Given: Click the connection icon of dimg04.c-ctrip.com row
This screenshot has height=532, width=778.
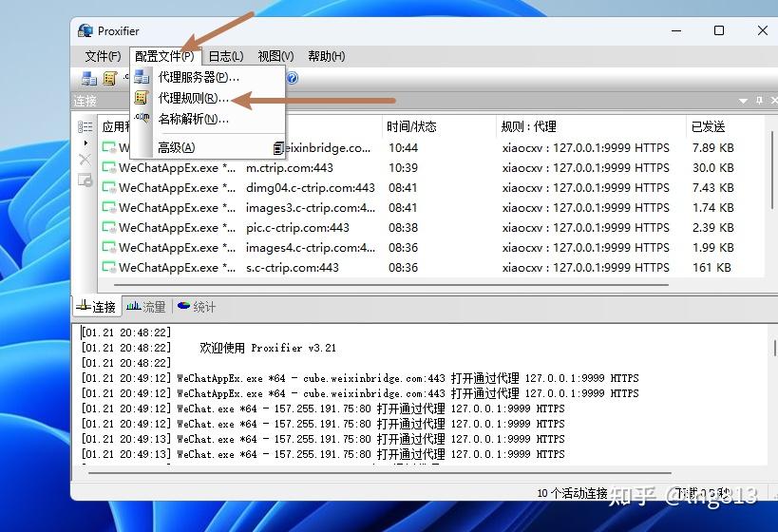Looking at the screenshot, I should coord(109,187).
